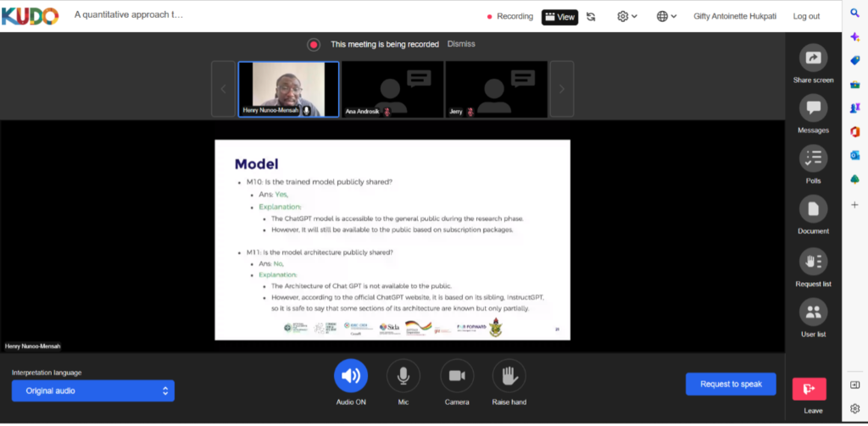Click the Raise hand button
Viewport: 868px width, 426px height.
pos(509,376)
